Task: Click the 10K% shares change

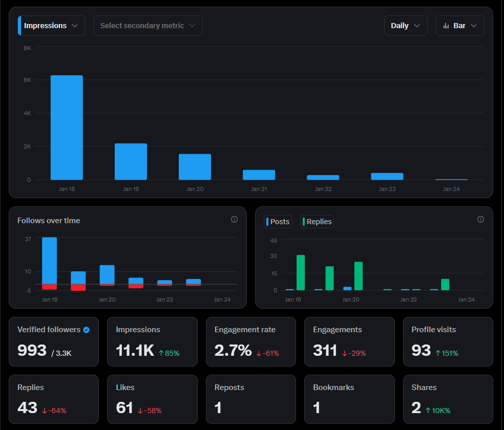Action: click(x=438, y=411)
